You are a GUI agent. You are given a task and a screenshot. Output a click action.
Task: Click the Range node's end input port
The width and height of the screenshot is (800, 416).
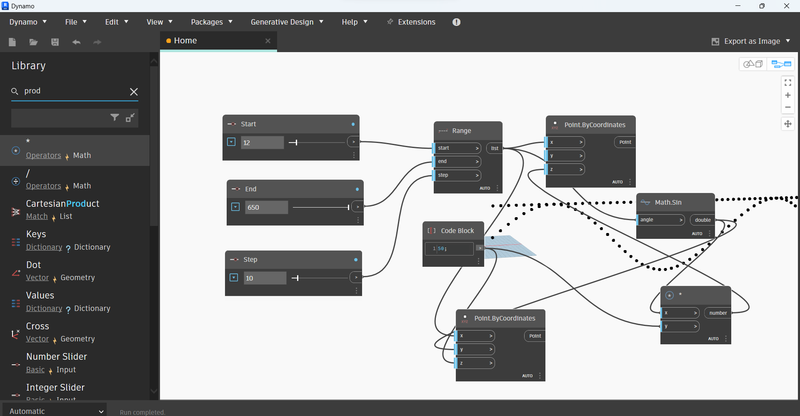[457, 161]
